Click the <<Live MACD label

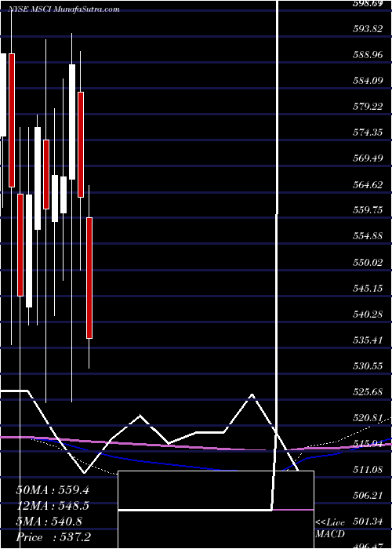tap(330, 529)
